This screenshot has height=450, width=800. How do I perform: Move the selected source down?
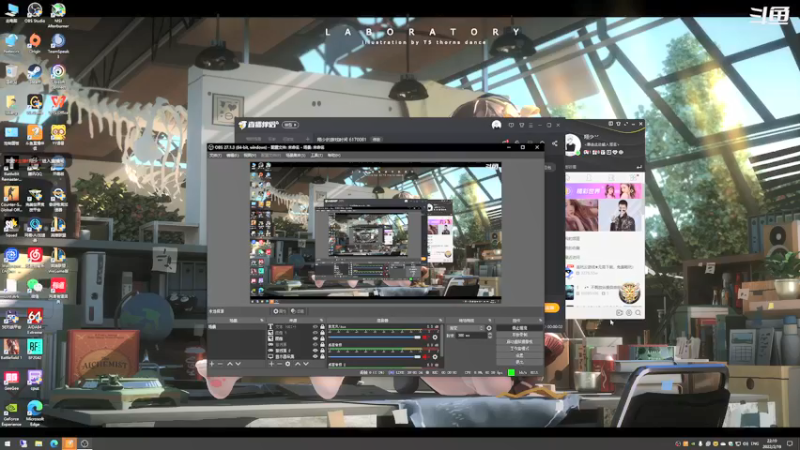(x=306, y=364)
